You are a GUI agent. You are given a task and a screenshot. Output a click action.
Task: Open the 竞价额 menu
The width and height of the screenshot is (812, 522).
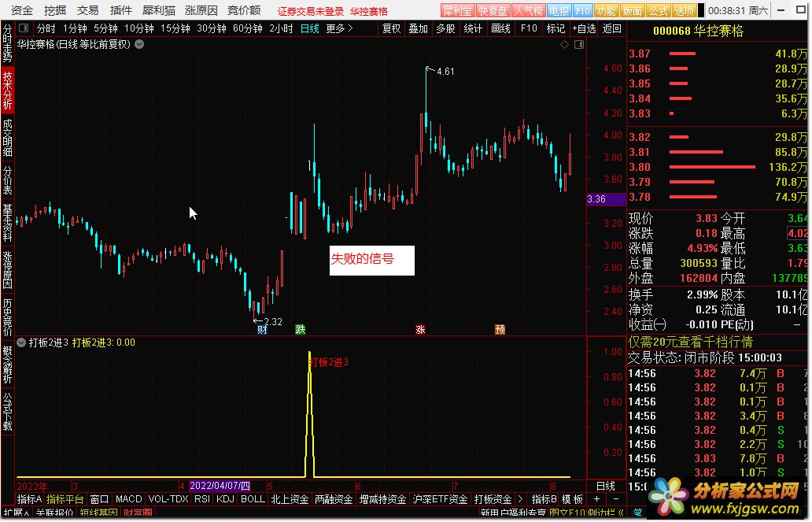coord(244,10)
